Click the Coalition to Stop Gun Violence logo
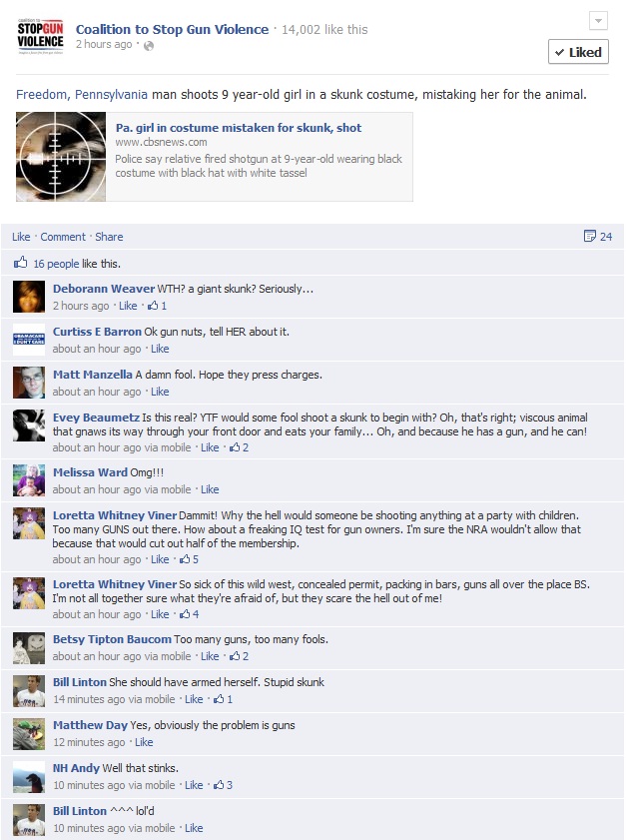This screenshot has width=626, height=840. click(x=40, y=36)
